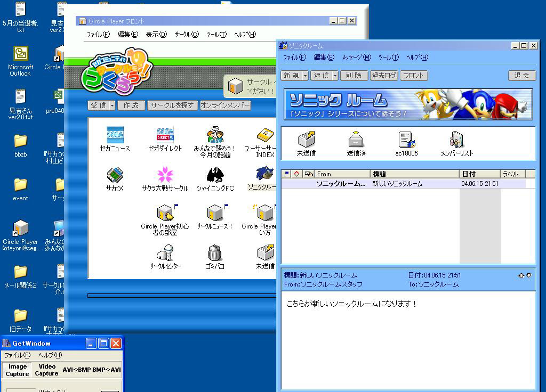Sort messages by the 日付 column header
The image size is (546, 392).
tap(479, 174)
